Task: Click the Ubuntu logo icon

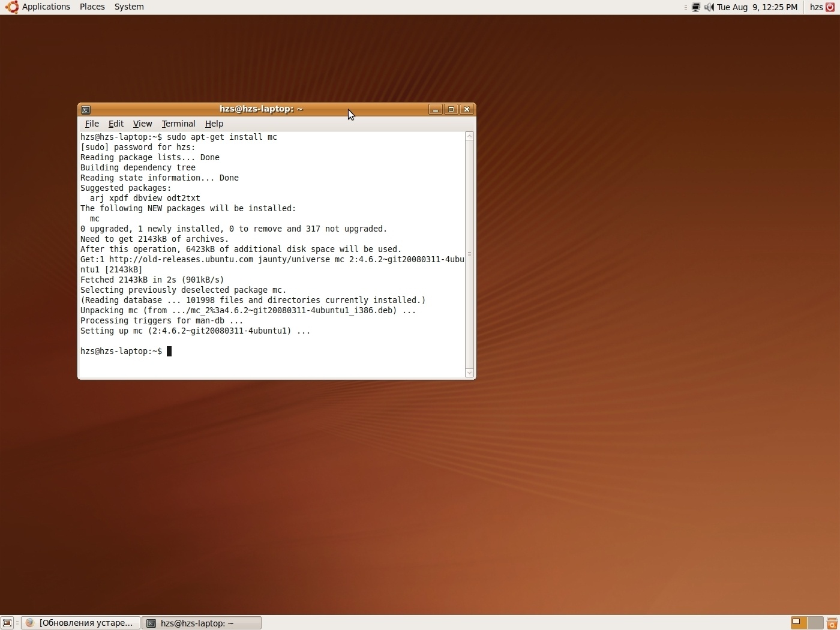Action: pyautogui.click(x=12, y=7)
